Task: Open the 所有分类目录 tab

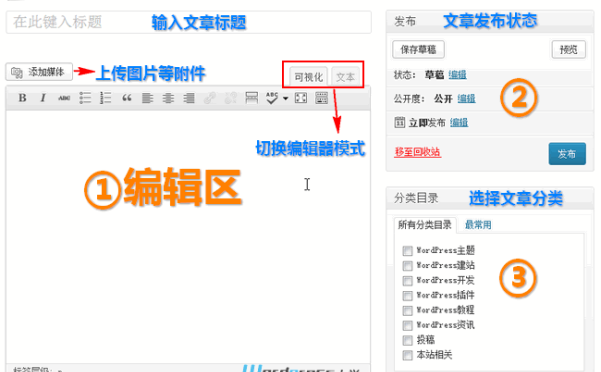Action: (x=425, y=225)
